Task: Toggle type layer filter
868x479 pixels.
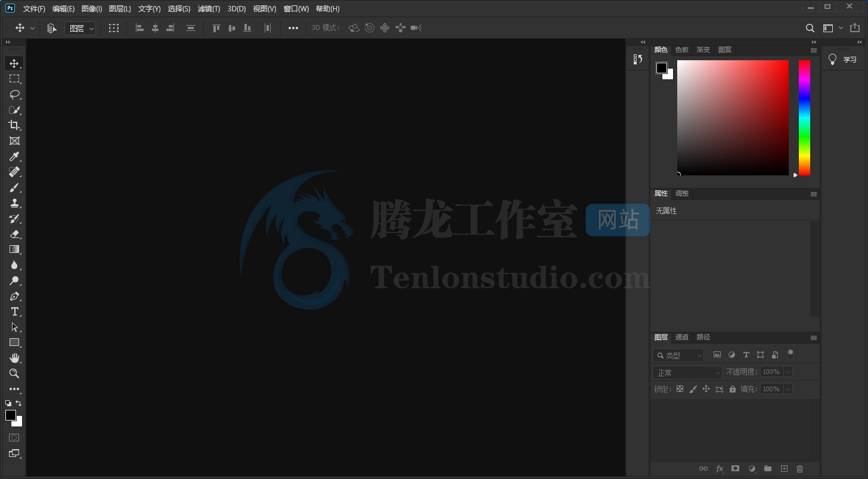Action: point(746,355)
